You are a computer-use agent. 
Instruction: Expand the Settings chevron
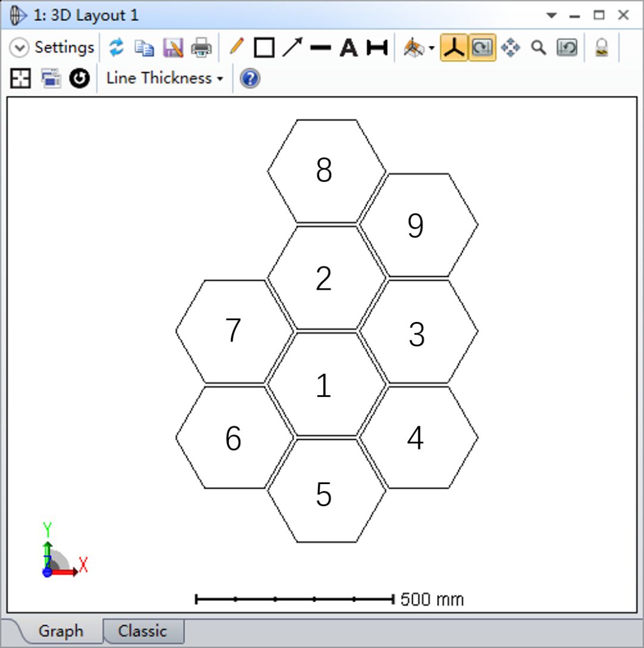pos(20,48)
